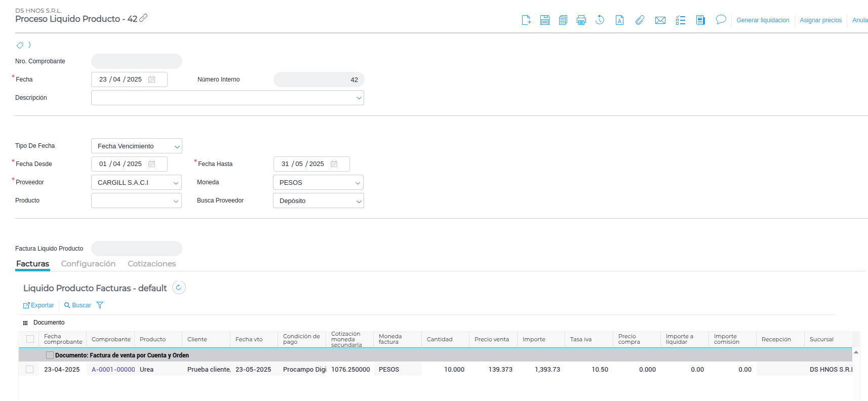Viewport: 868px width, 401px height.
Task: Open the history clock icon
Action: [600, 20]
